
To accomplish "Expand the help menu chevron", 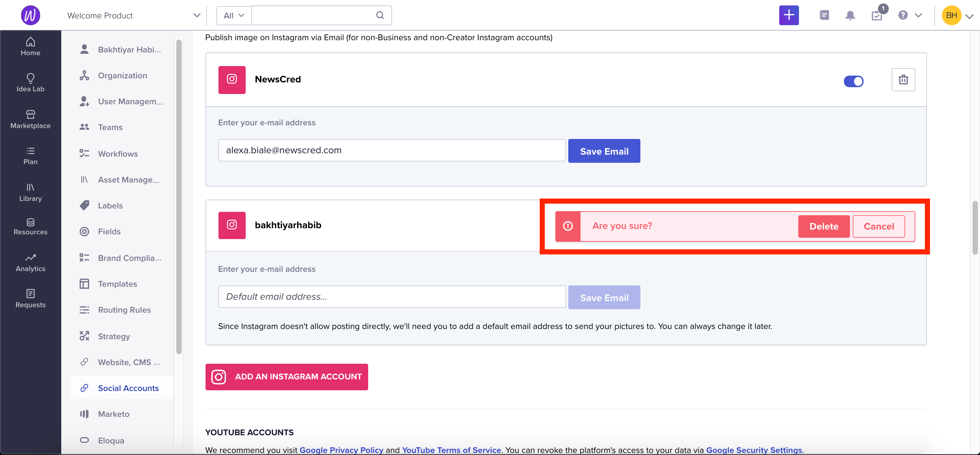I will (x=918, y=15).
